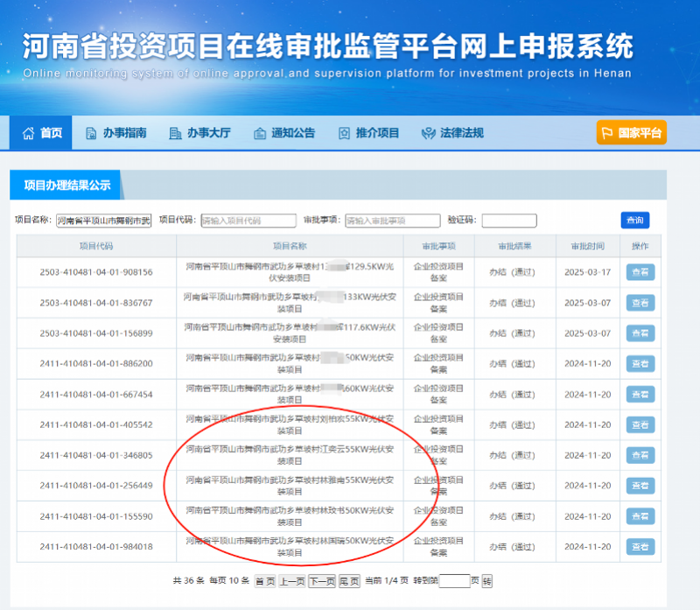Image resolution: width=700 pixels, height=610 pixels.
Task: Click the 项目代码 input field
Action: tap(248, 221)
